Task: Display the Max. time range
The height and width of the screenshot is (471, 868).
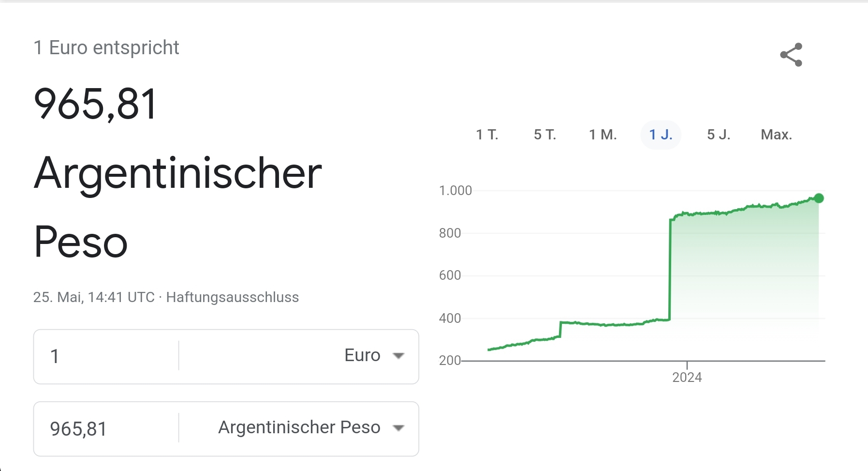Action: pos(776,135)
